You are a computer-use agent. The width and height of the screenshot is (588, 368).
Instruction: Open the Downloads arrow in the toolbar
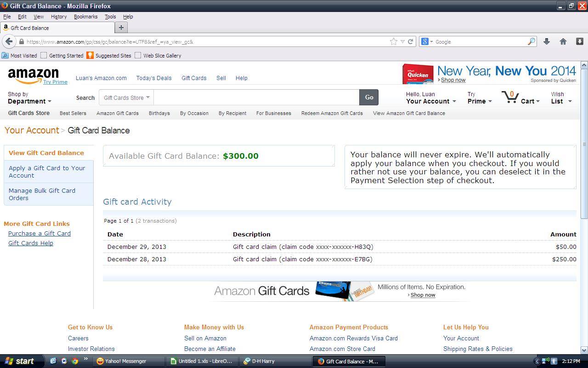[547, 41]
